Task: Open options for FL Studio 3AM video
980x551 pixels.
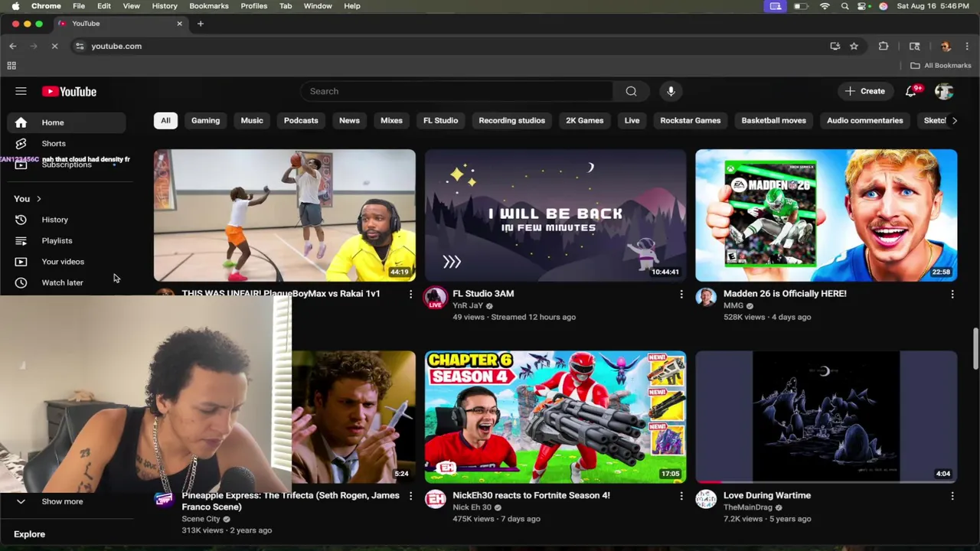Action: 681,294
